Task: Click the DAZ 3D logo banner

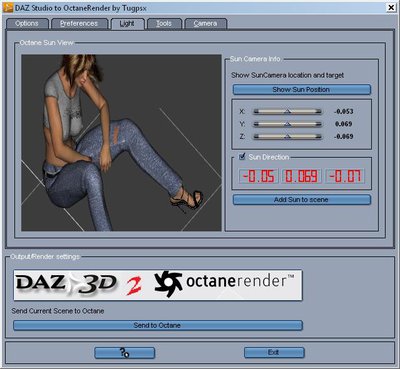Action: [67, 284]
